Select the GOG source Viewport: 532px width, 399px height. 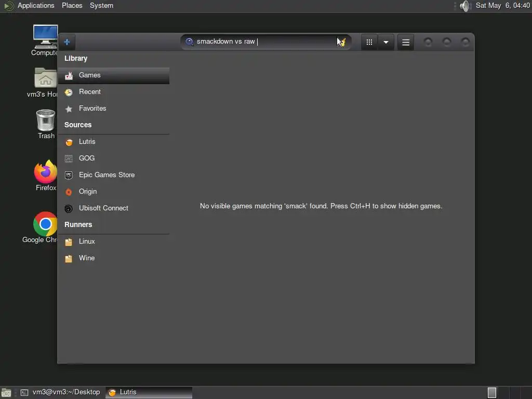point(114,158)
